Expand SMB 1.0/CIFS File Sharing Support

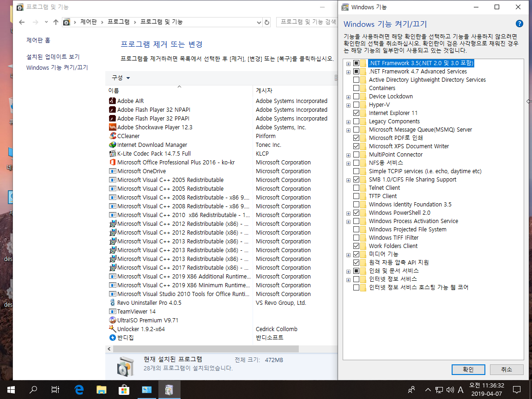tap(349, 180)
